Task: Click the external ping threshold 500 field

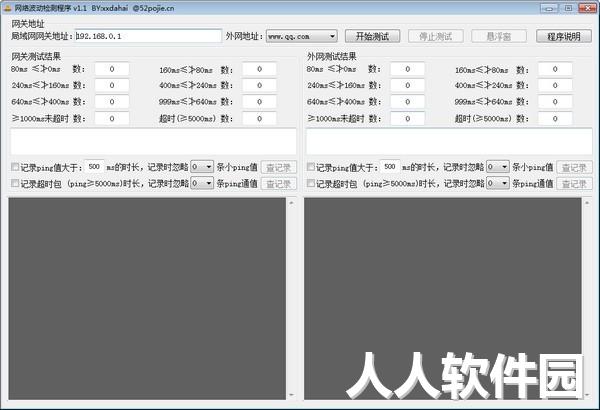Action: 390,167
